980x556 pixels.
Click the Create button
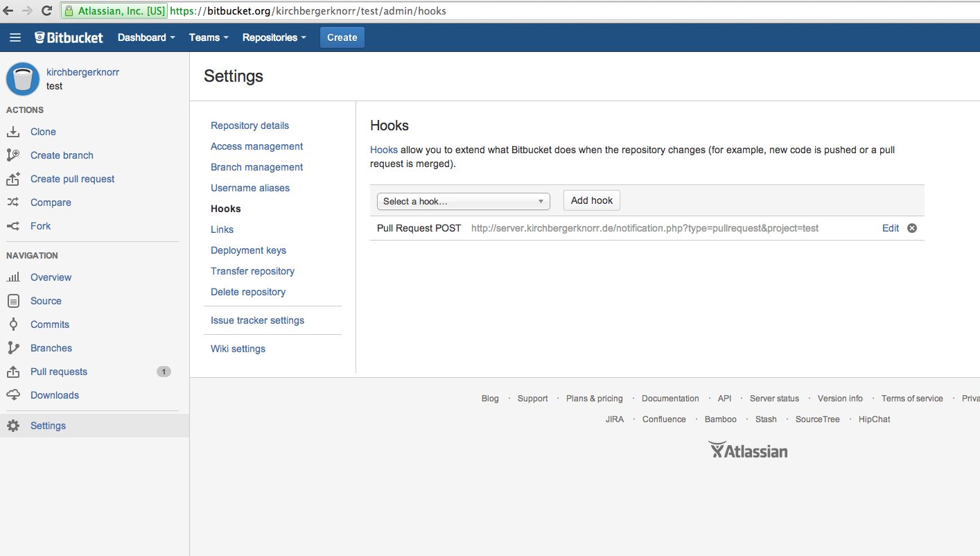click(342, 37)
